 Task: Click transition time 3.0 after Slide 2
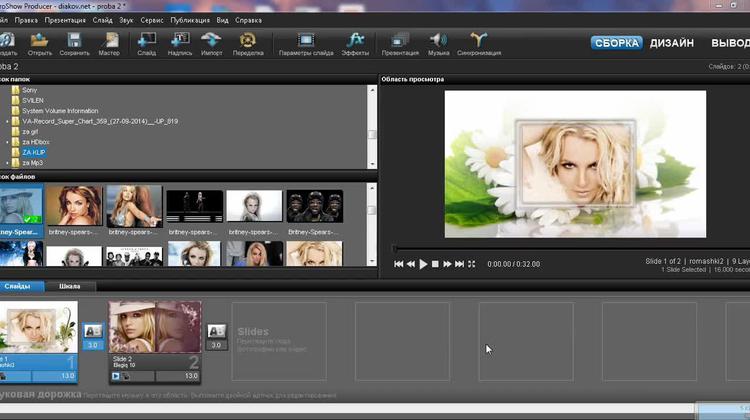pyautogui.click(x=216, y=345)
